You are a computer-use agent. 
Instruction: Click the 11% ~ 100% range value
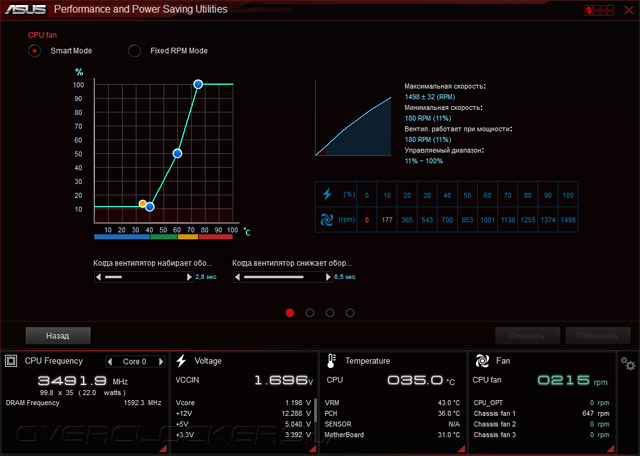[x=424, y=161]
